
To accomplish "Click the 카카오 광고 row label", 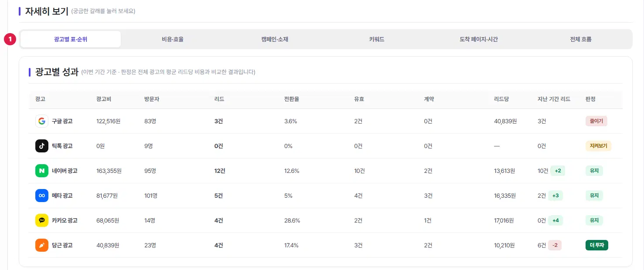I will point(65,220).
